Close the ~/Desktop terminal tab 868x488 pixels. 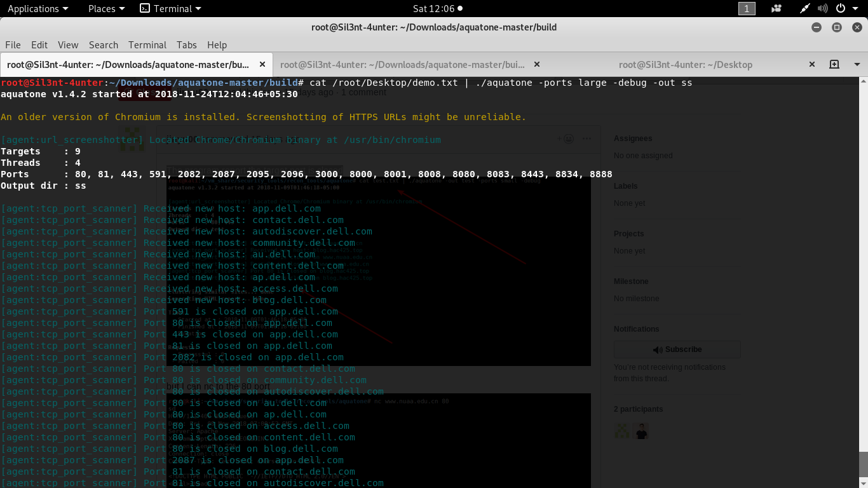click(x=812, y=64)
